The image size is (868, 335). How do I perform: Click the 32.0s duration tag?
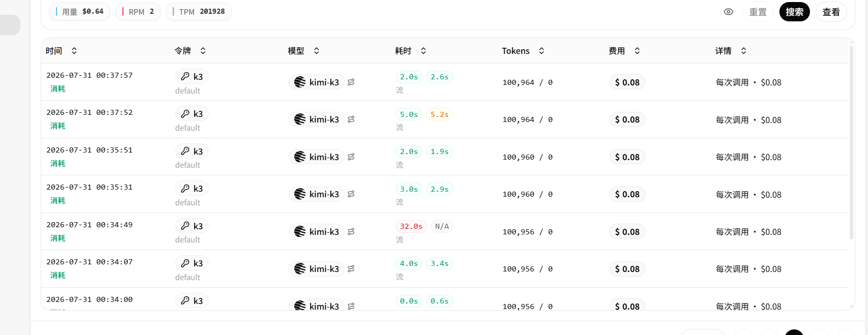411,226
